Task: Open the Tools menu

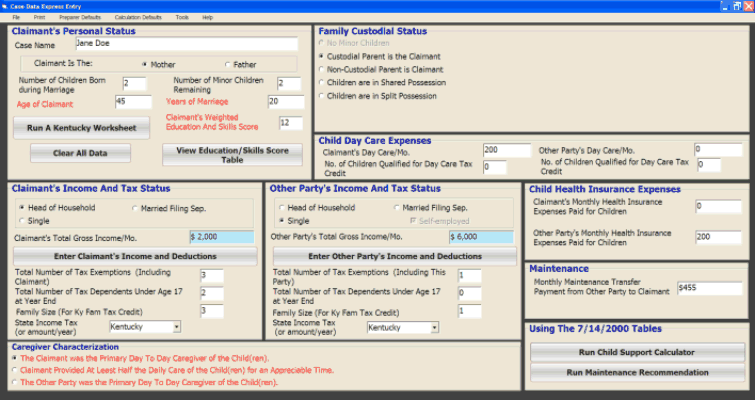Action: coord(181,18)
